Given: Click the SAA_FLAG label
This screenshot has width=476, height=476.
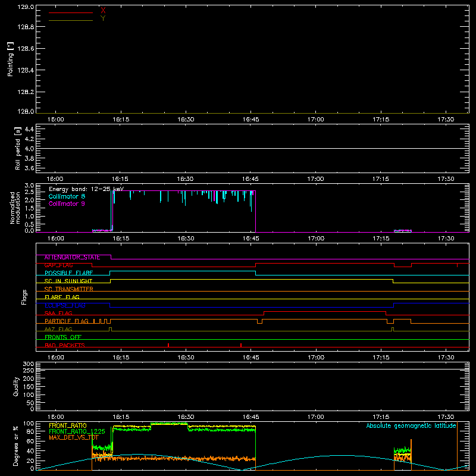Looking at the screenshot, I should coord(58,314).
